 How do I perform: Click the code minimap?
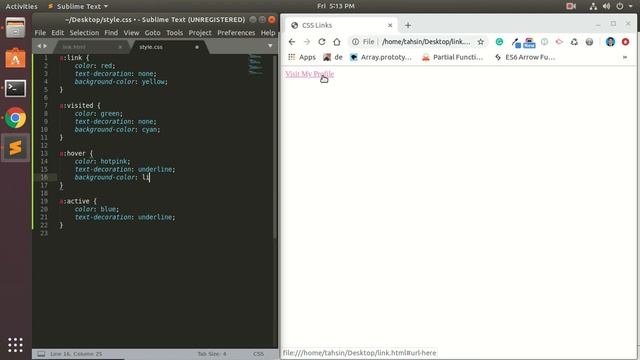[x=256, y=64]
